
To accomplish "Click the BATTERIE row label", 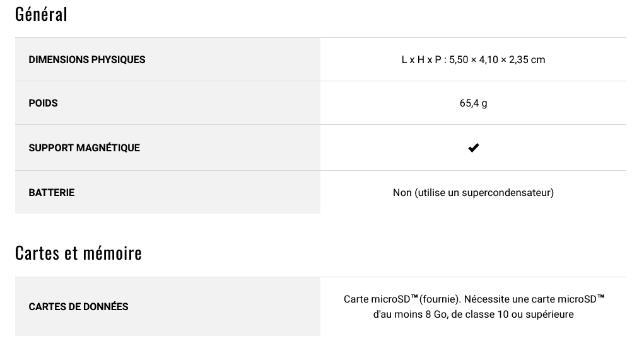I will pos(51,192).
